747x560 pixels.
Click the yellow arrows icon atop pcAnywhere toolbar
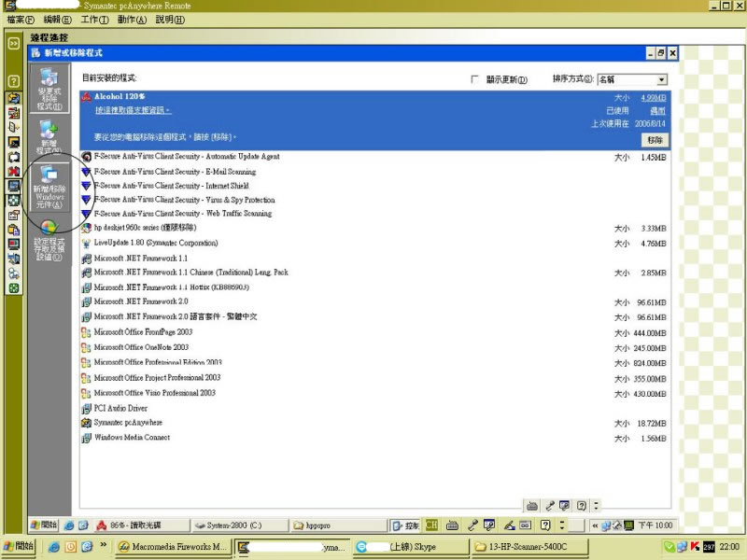pos(14,98)
